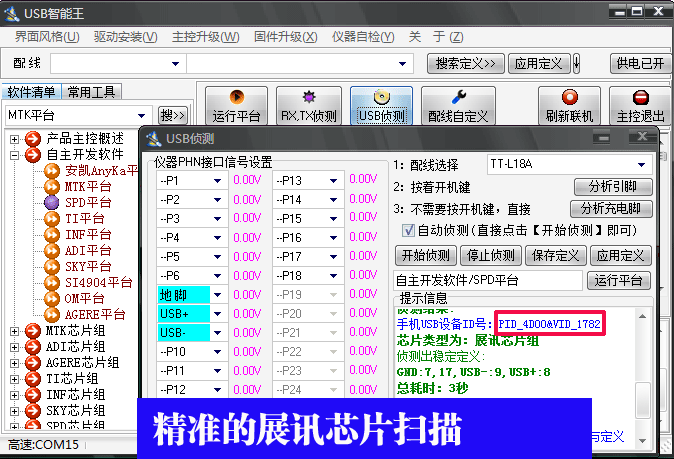Click the 自主开发软件/SPD平台 path field
Viewport: 674px width, 459px height.
tap(488, 281)
